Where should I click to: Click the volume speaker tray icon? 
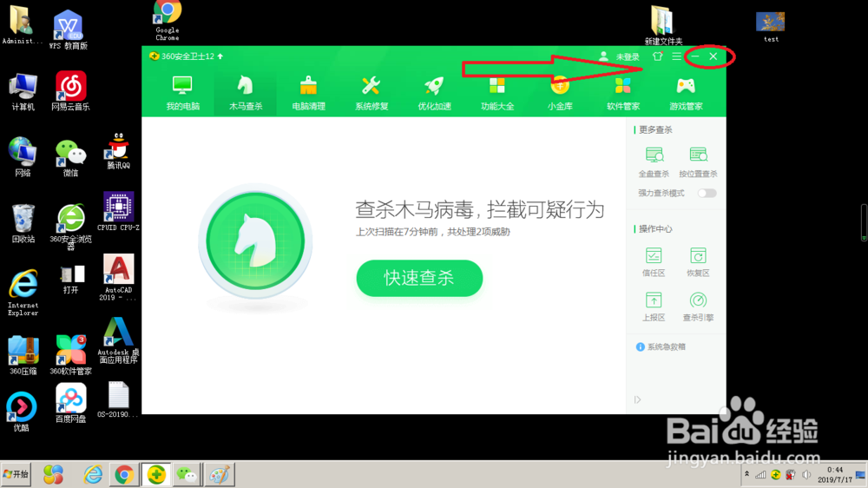coord(806,475)
